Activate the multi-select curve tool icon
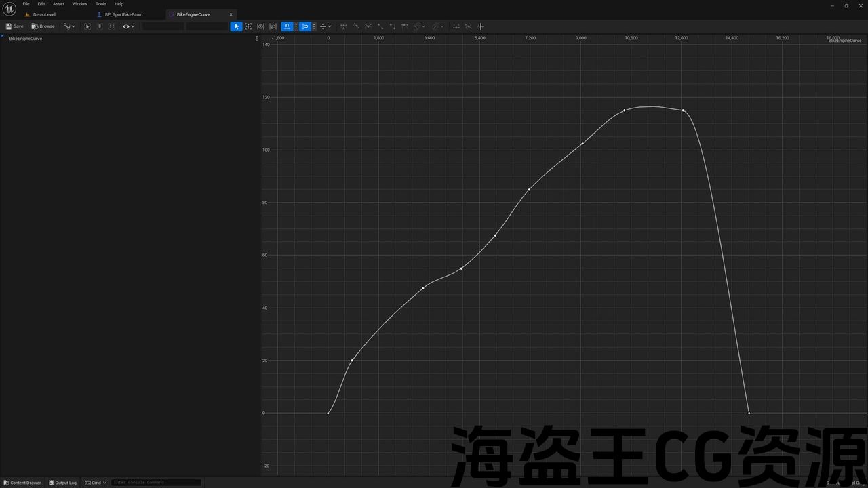Image resolution: width=868 pixels, height=488 pixels. 273,26
